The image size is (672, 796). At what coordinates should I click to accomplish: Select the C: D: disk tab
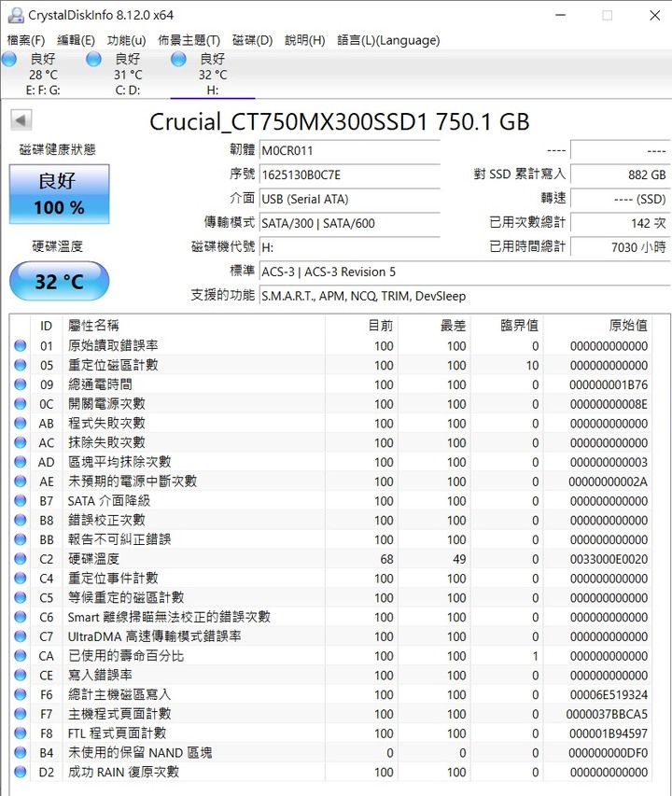[x=127, y=74]
